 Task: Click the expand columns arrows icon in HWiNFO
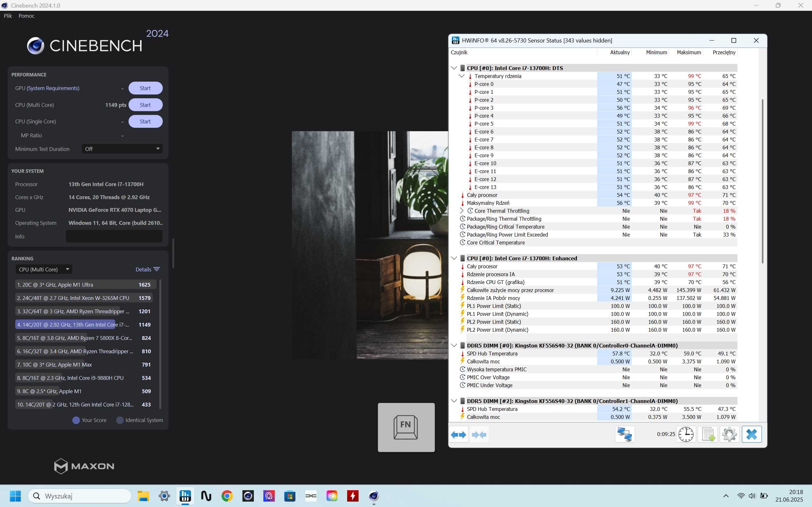(x=458, y=435)
